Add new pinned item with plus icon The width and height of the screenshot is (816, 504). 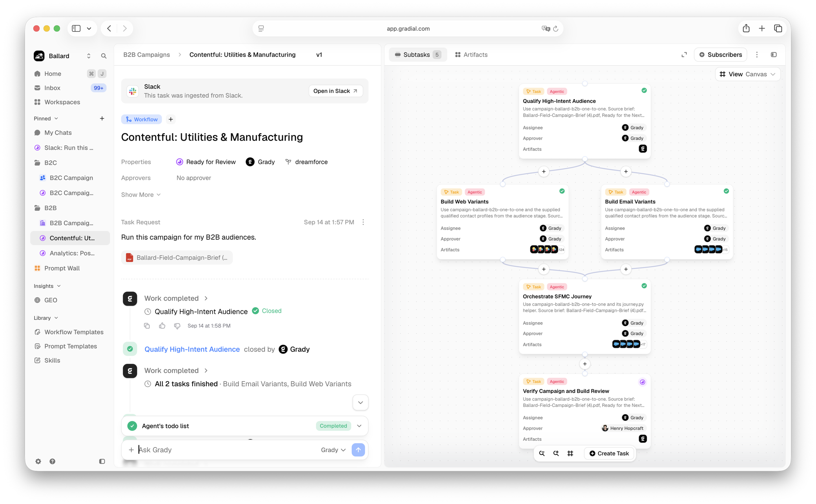coord(102,118)
